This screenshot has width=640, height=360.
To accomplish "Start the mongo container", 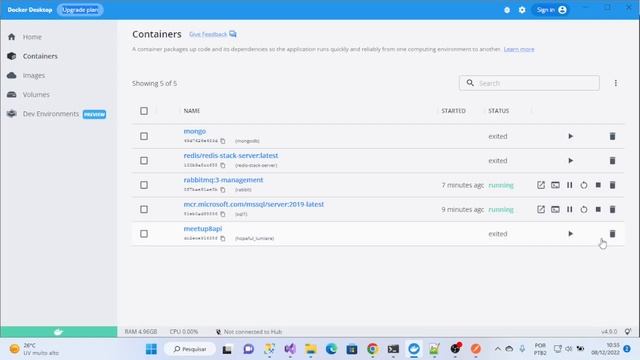I will coord(570,136).
